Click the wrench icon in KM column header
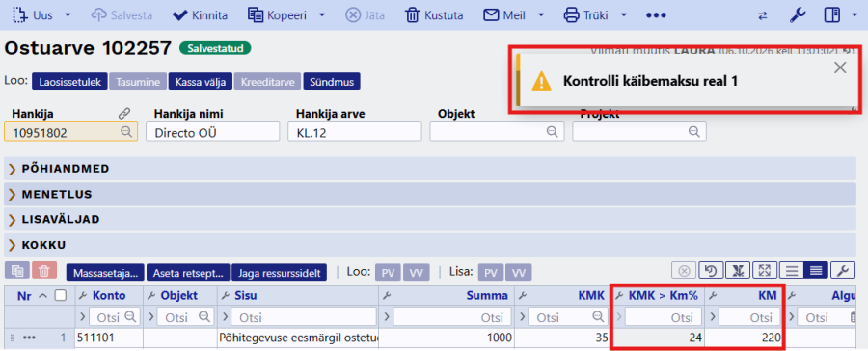This screenshot has width=868, height=351. (714, 296)
